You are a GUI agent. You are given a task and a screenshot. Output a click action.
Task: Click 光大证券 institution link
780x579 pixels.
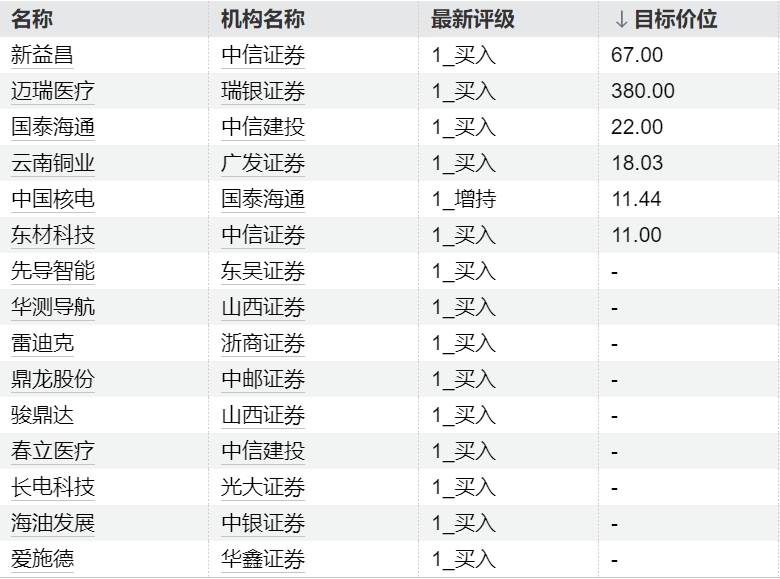[263, 487]
